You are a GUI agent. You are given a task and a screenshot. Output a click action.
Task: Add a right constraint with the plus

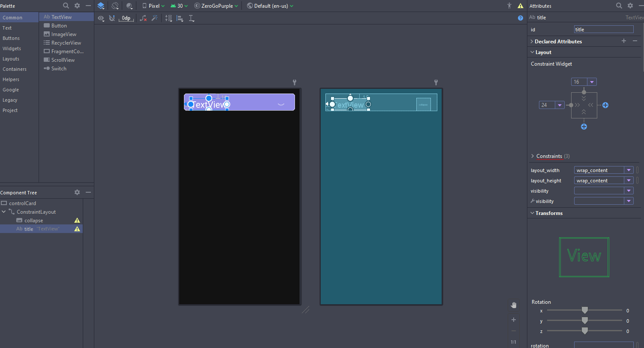(x=605, y=105)
